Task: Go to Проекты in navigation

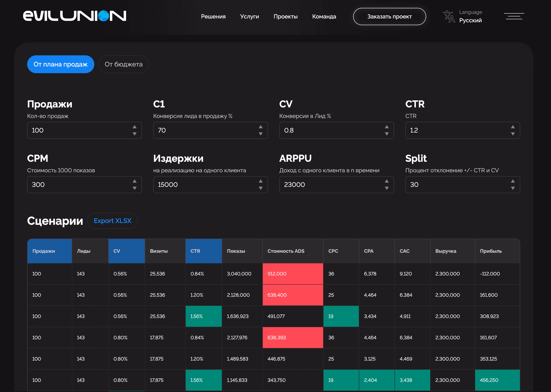Action: pyautogui.click(x=285, y=17)
